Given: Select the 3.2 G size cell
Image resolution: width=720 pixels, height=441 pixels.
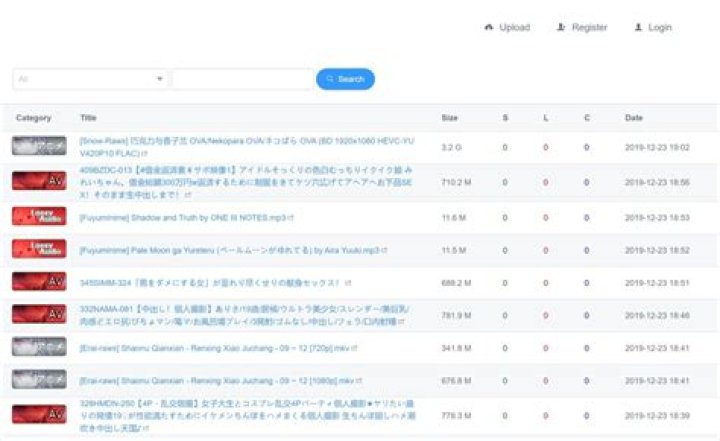Looking at the screenshot, I should (451, 147).
